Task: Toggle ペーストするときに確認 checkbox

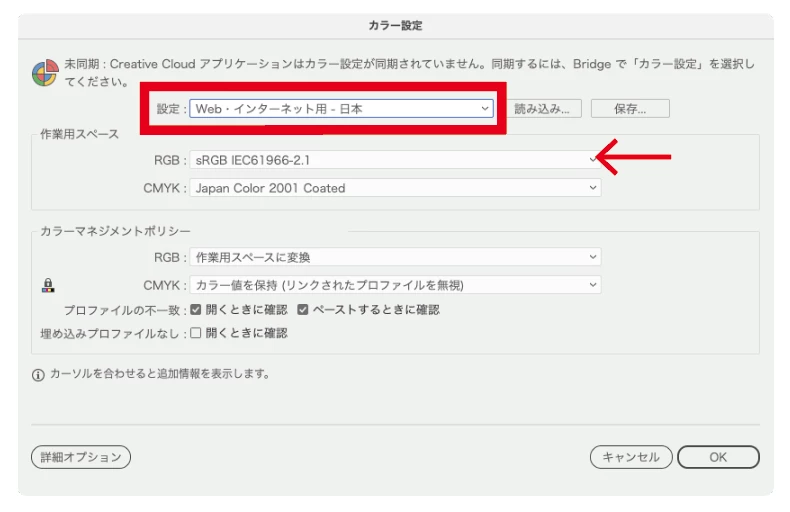Action: [x=303, y=309]
